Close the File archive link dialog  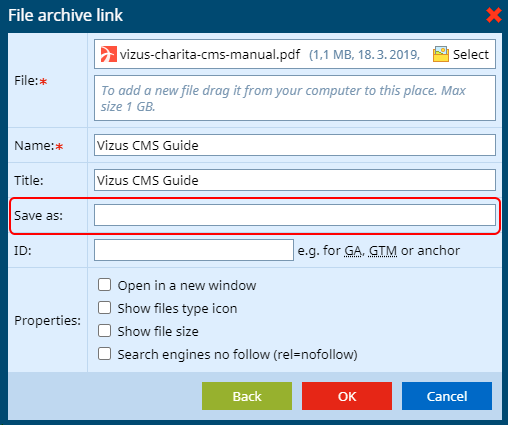[x=494, y=15]
